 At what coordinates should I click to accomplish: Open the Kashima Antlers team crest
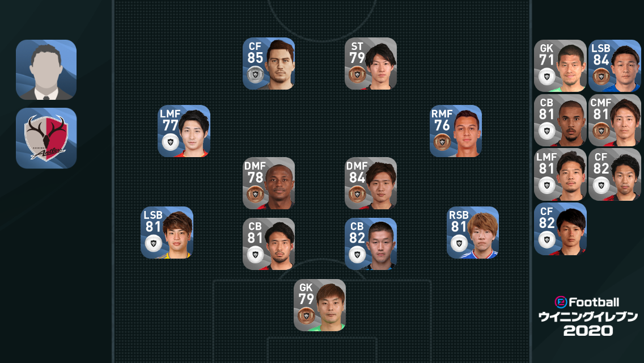coord(46,138)
